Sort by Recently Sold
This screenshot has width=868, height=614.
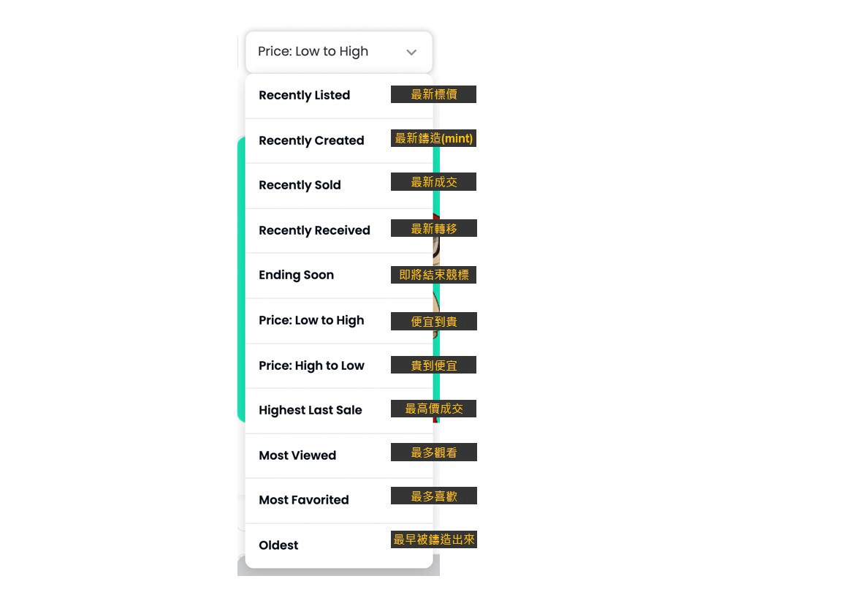point(339,186)
